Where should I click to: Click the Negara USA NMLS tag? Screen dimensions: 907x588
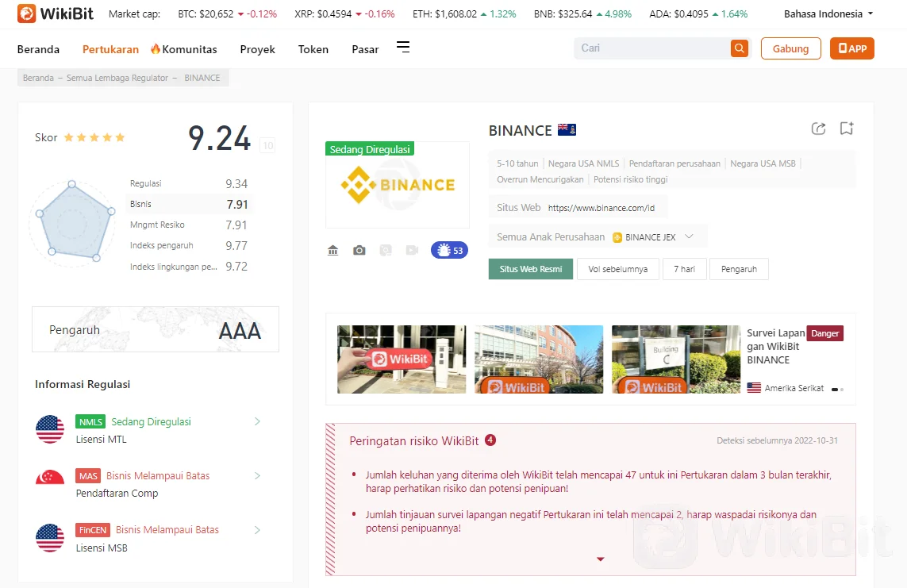tap(584, 163)
